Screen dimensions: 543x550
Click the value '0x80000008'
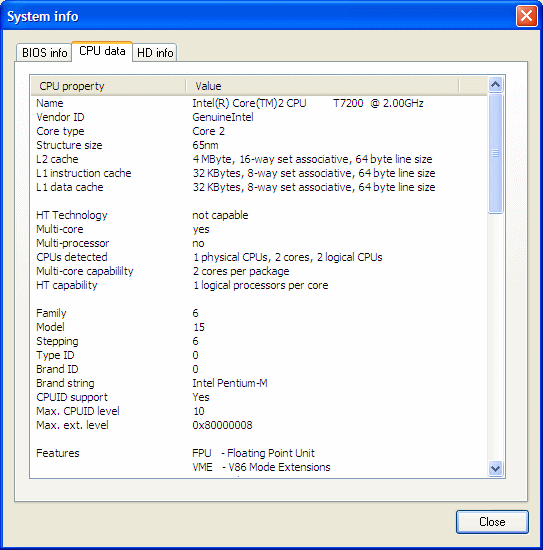point(222,425)
